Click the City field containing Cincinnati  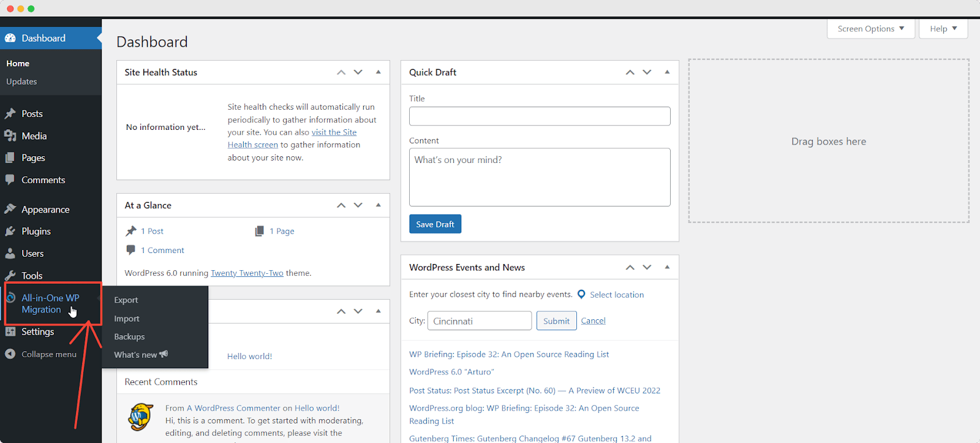(480, 320)
